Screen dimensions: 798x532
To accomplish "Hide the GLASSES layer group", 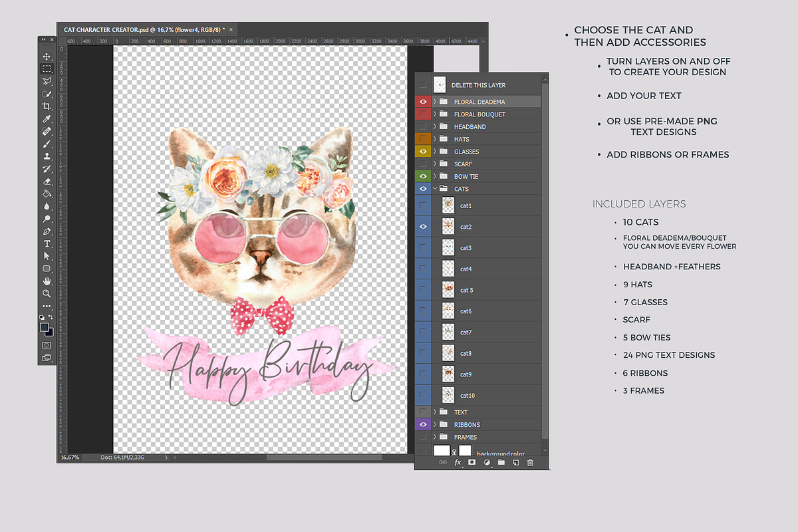I will [423, 152].
